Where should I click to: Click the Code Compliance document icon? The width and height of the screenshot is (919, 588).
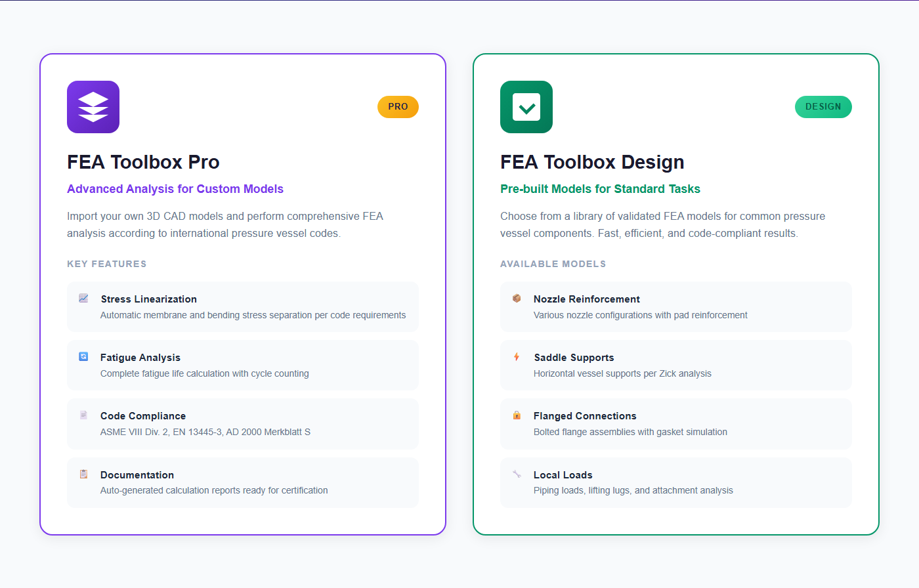coord(83,415)
